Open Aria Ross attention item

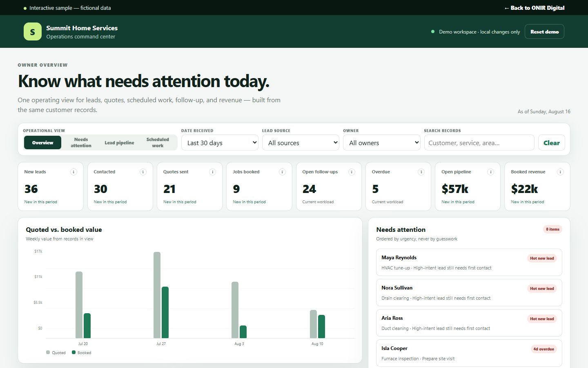[469, 323]
